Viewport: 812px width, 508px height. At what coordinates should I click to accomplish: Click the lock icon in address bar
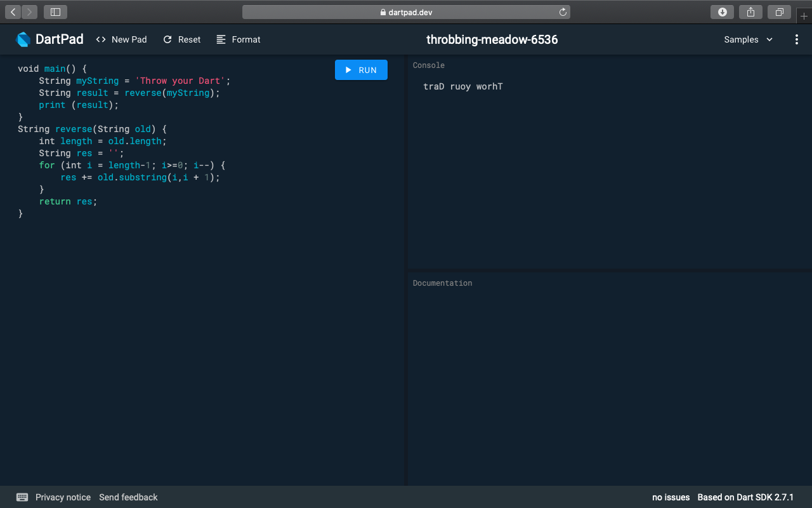point(383,12)
